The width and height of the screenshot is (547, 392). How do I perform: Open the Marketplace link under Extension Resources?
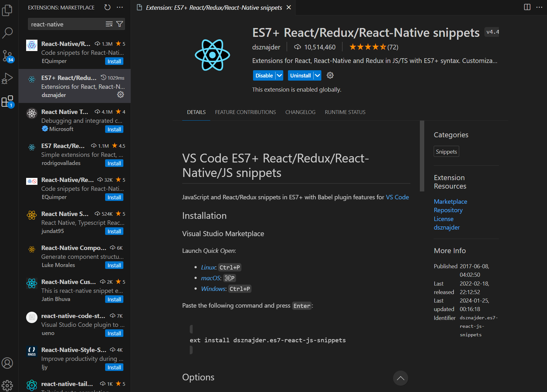click(450, 201)
